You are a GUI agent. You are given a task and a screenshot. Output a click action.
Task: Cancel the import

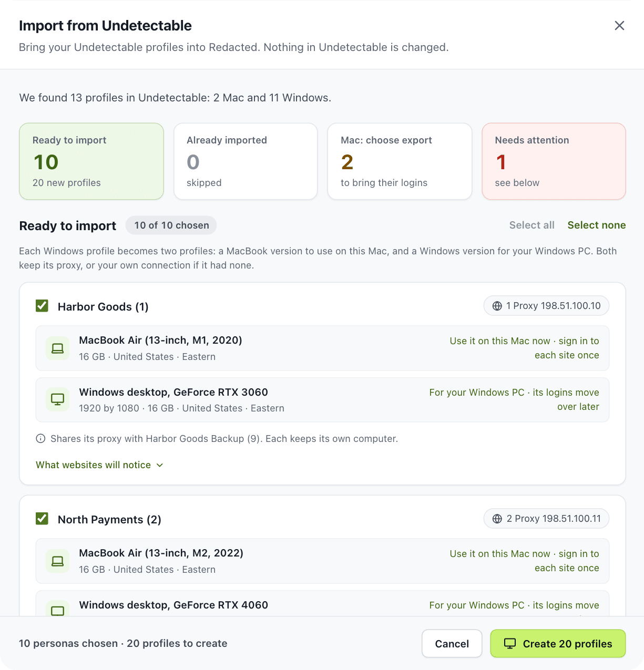pos(452,644)
